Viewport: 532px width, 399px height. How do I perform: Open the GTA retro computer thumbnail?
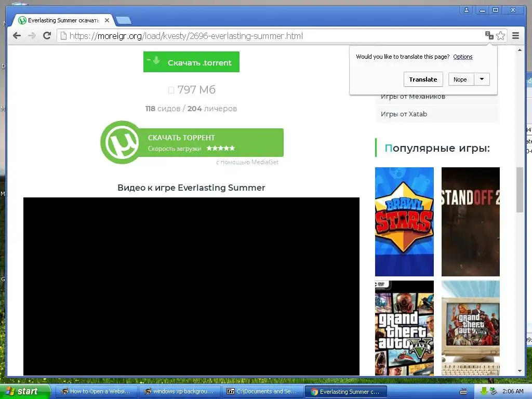pyautogui.click(x=471, y=328)
